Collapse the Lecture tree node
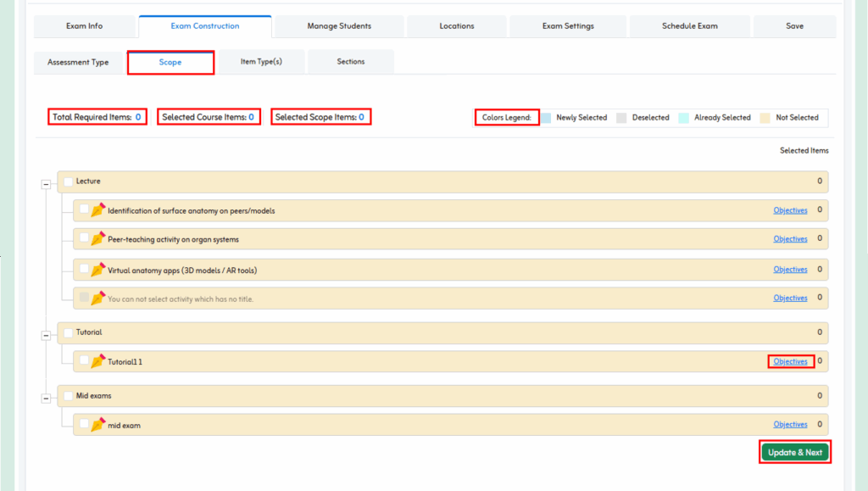 pyautogui.click(x=46, y=184)
